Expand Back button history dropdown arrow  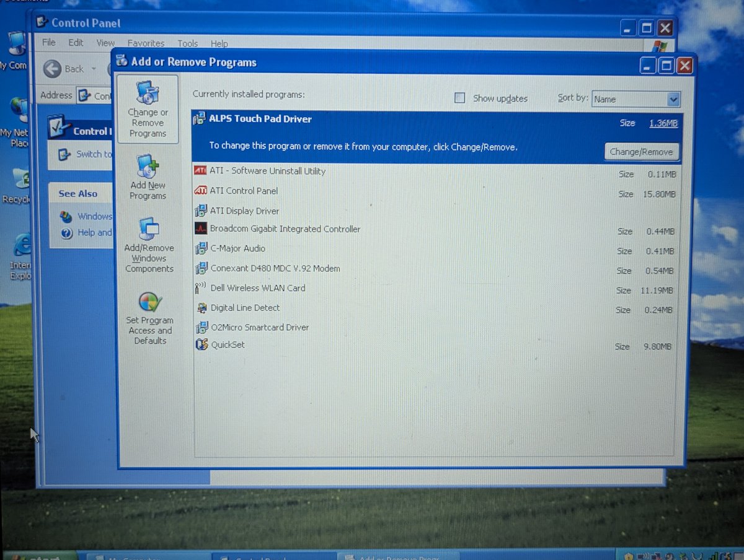(94, 69)
